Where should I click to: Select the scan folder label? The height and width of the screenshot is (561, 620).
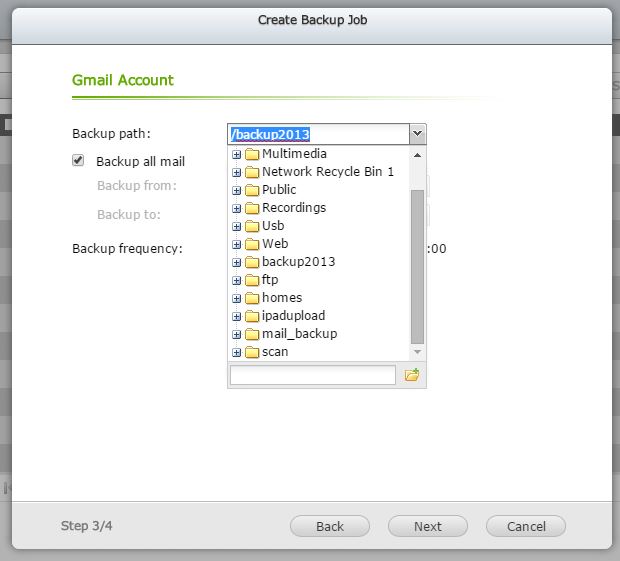pyautogui.click(x=275, y=351)
